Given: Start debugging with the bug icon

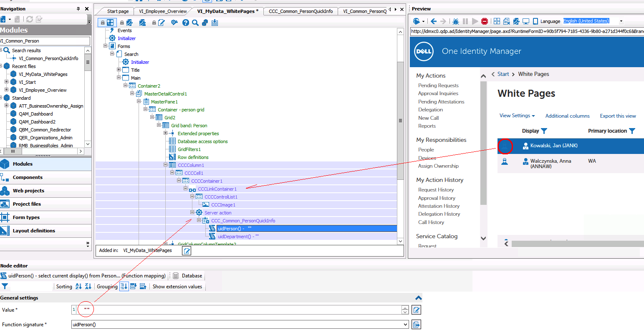Looking at the screenshot, I should pyautogui.click(x=456, y=21).
